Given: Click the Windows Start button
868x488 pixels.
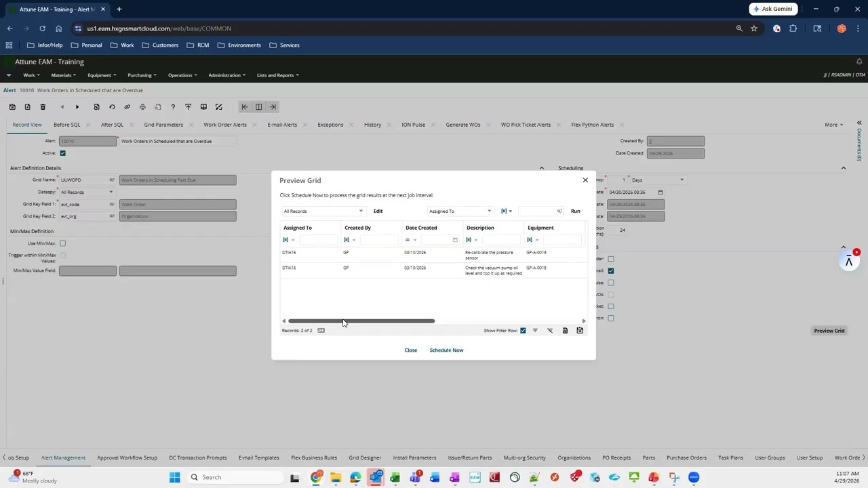Looking at the screenshot, I should click(174, 477).
